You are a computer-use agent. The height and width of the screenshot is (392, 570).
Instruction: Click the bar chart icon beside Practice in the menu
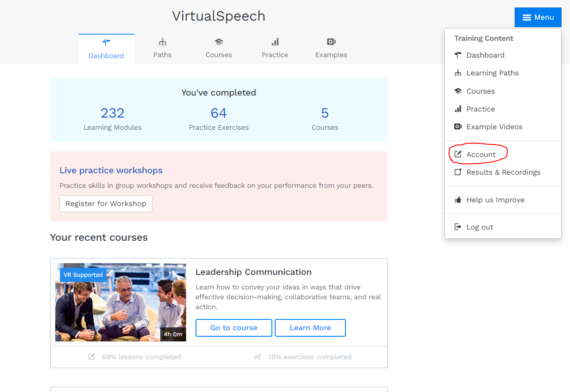(458, 109)
